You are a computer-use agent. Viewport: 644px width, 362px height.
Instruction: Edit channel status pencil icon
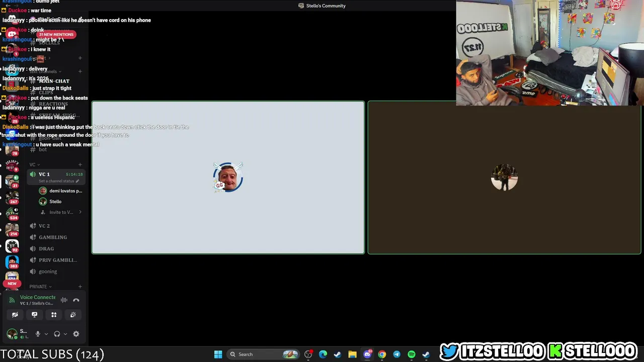pos(77,181)
